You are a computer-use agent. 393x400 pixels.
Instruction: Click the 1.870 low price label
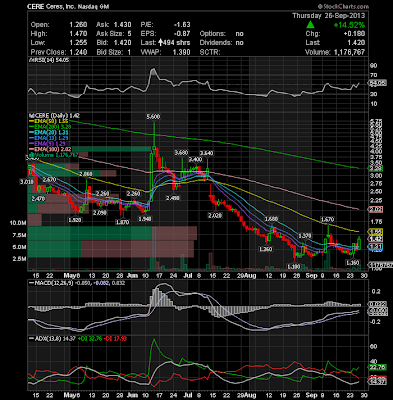click(x=122, y=222)
